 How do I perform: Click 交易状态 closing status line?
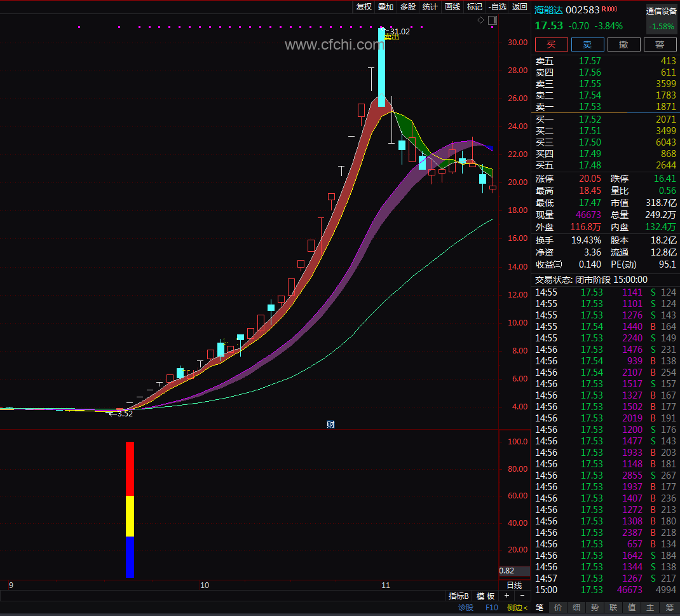[x=591, y=280]
